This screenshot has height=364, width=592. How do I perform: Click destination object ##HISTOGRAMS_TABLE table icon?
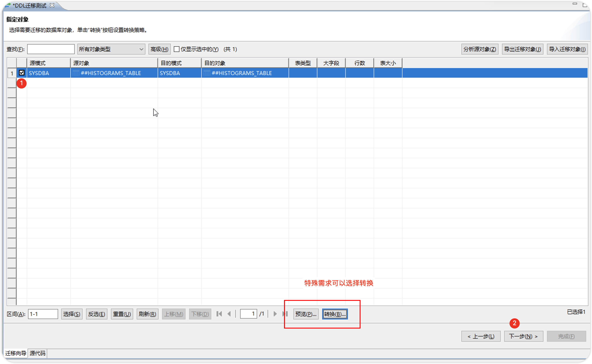(207, 73)
